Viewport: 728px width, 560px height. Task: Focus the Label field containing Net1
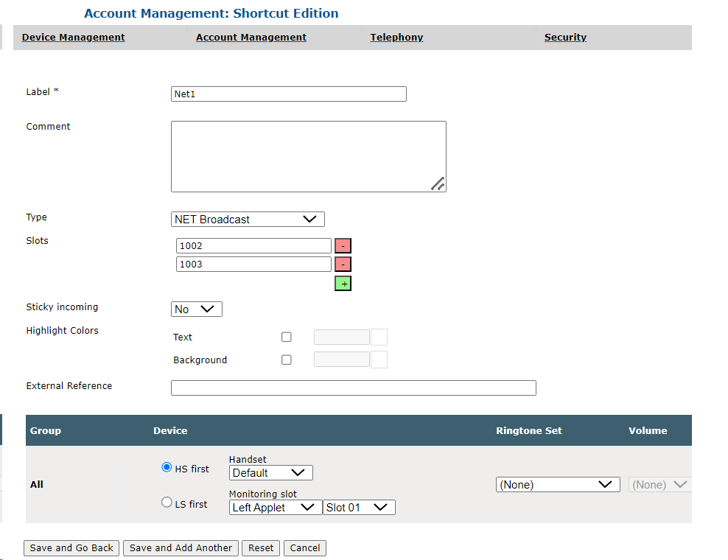(x=289, y=94)
